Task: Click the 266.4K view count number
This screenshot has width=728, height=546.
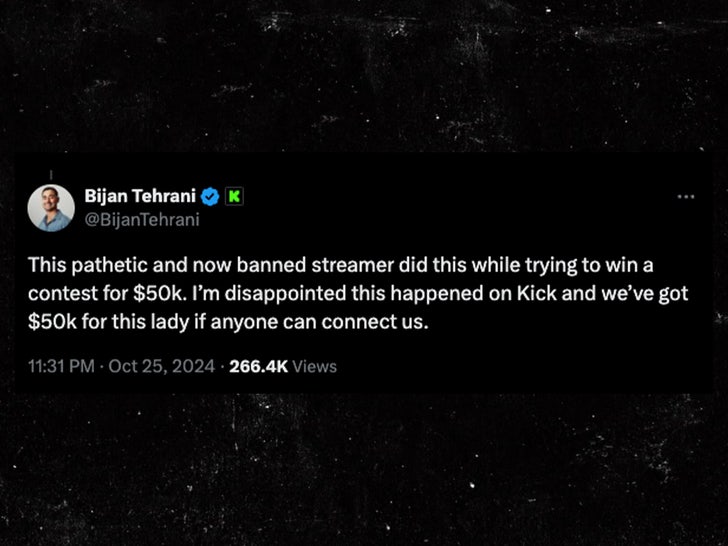Action: (x=258, y=366)
